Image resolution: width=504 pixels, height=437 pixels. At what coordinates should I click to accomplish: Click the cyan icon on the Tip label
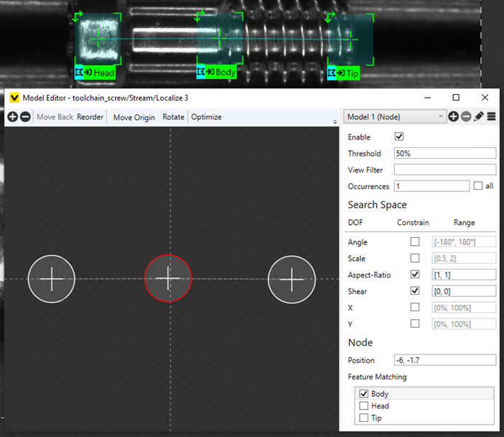coord(332,73)
